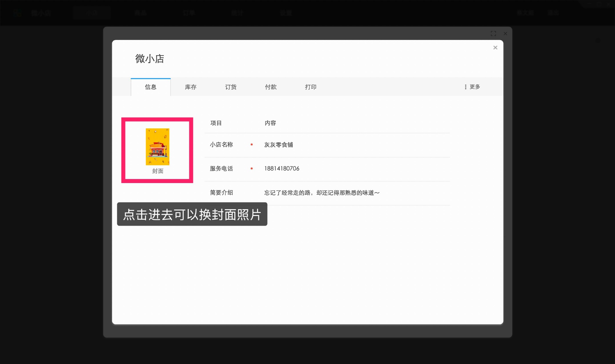Open the 订单 section in top navigation

(188, 13)
